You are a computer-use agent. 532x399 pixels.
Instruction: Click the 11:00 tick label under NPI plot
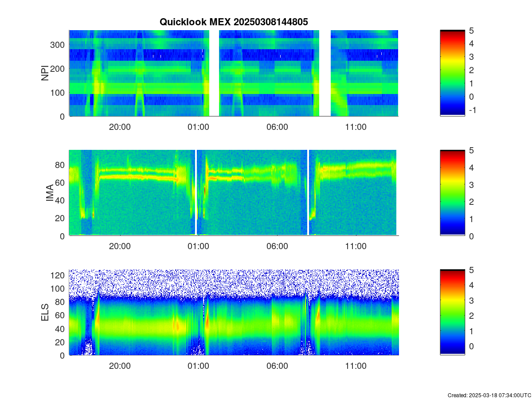click(x=356, y=127)
